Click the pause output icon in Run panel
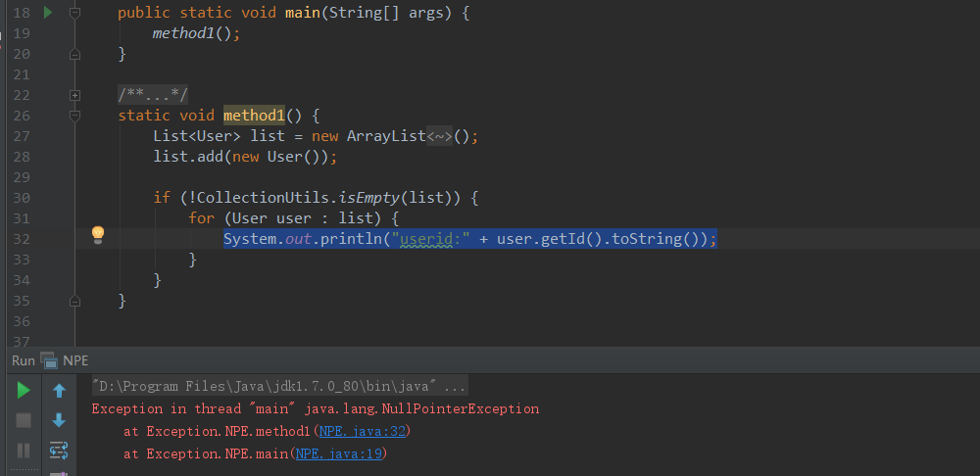Image resolution: width=980 pixels, height=476 pixels. click(x=24, y=450)
